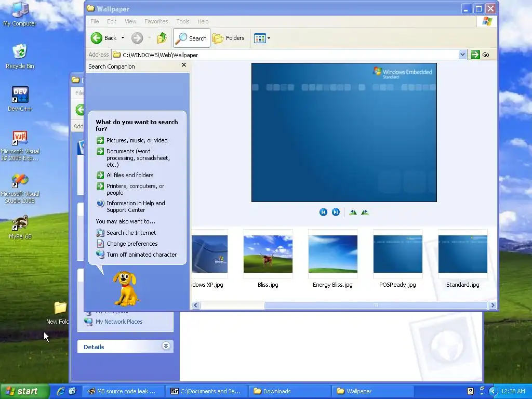Screen dimensions: 532x399
Task: Show previous image in filmstrip
Action: pos(323,212)
